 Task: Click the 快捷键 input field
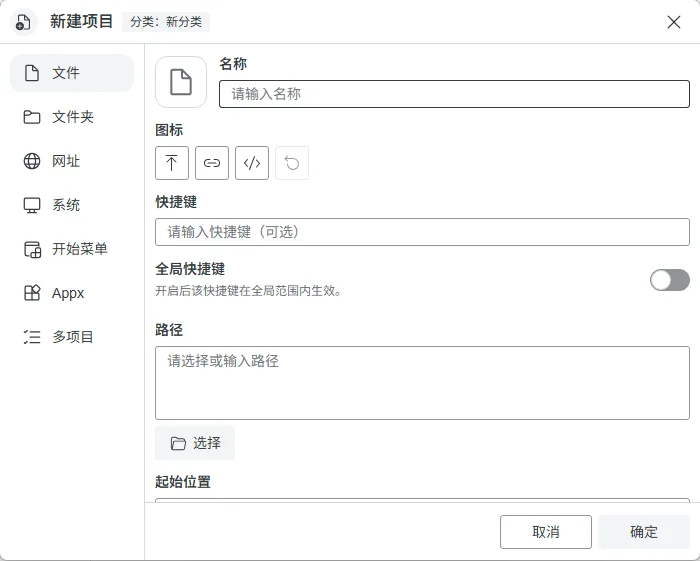(x=422, y=232)
